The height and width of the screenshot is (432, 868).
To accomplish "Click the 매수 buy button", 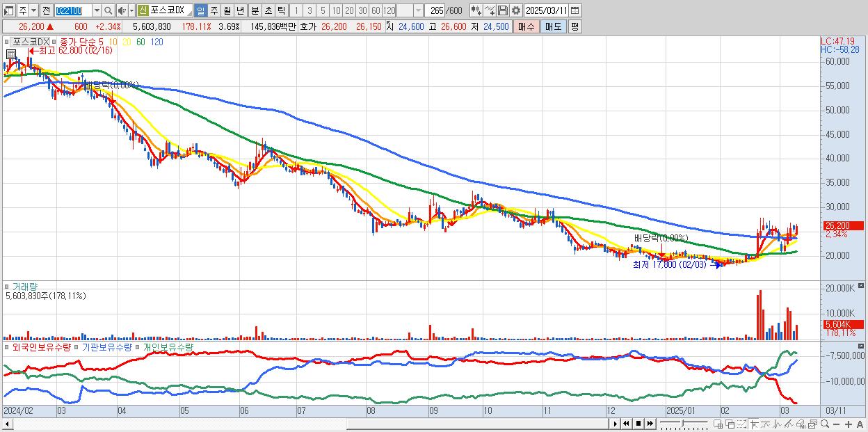I will [x=527, y=26].
